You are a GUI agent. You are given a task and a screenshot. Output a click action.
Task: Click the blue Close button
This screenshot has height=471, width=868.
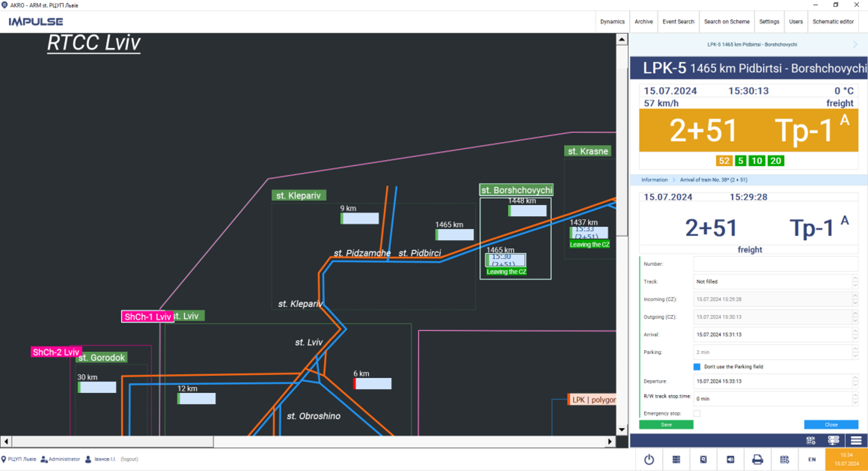point(831,425)
